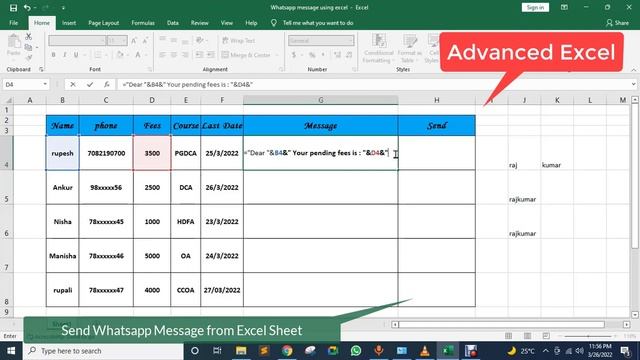Toggle Underline formatting
This screenshot has width=640, height=360.
pyautogui.click(x=76, y=55)
